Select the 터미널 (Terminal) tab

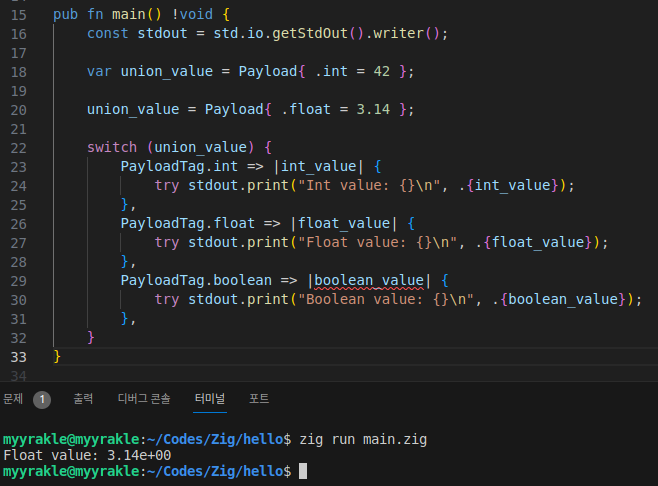(x=210, y=398)
